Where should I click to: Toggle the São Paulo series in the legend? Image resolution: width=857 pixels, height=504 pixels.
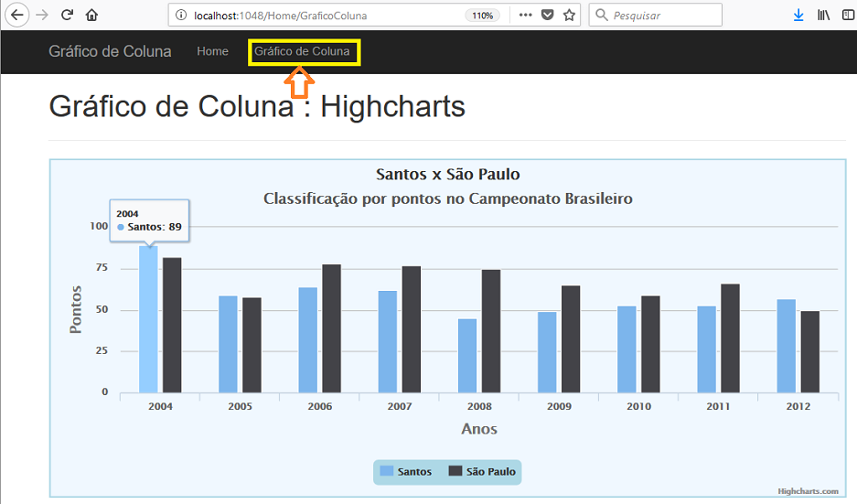[x=482, y=471]
